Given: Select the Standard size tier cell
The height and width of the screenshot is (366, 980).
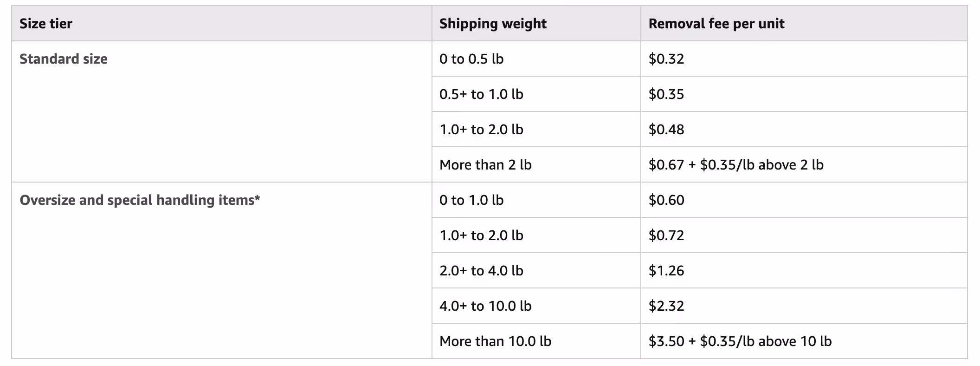Looking at the screenshot, I should pyautogui.click(x=222, y=111).
